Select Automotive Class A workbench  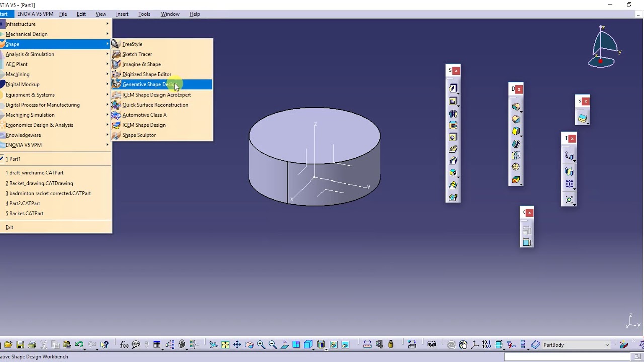162,115
